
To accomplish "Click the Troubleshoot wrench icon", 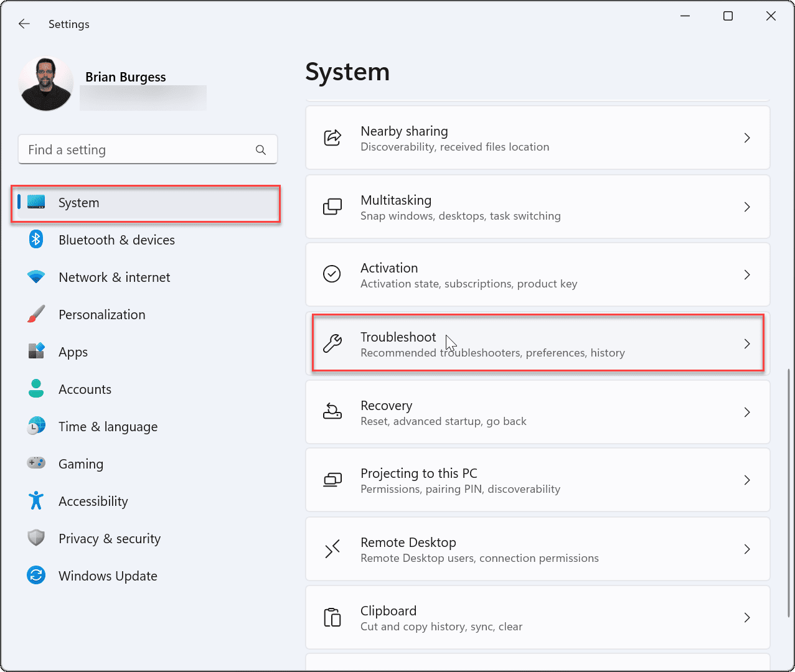I will [332, 343].
